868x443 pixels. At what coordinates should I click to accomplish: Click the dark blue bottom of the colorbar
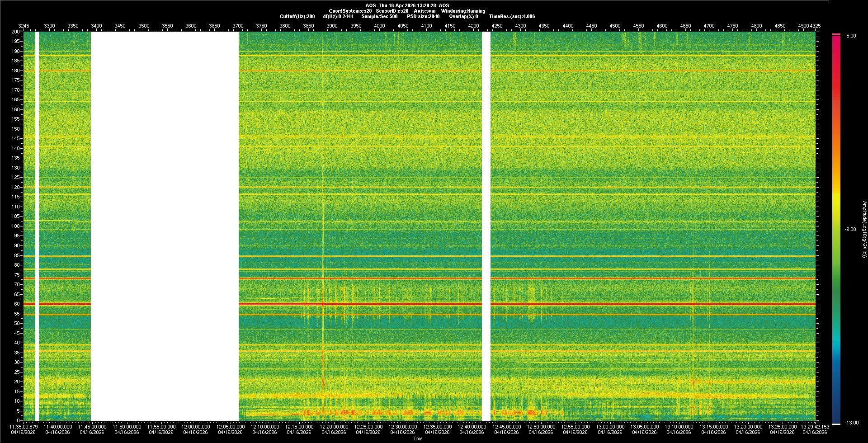click(x=836, y=416)
